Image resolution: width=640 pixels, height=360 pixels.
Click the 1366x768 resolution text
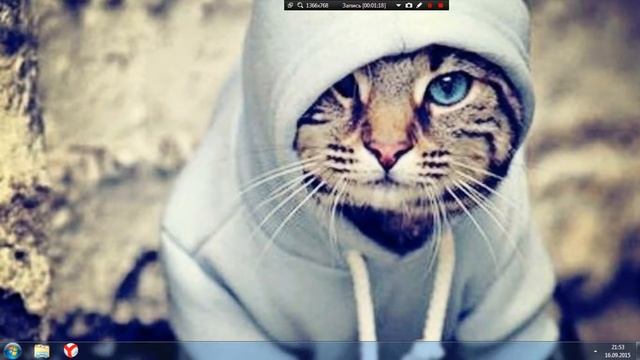(x=317, y=5)
